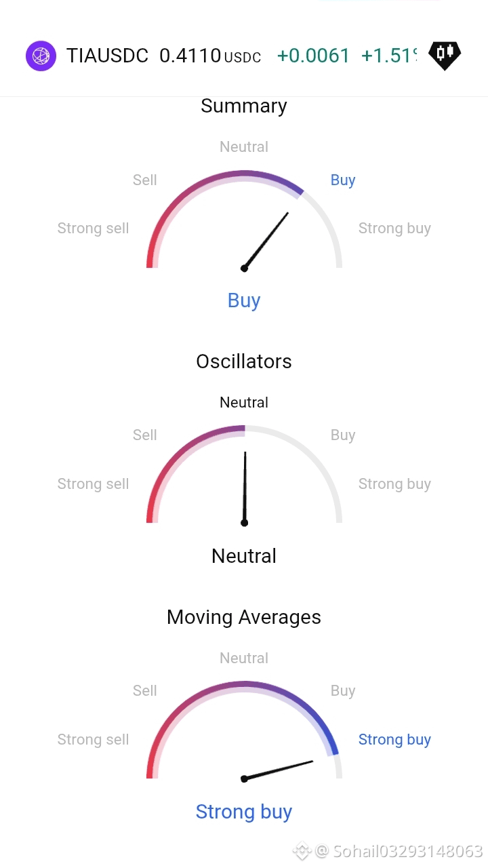
Task: Click the highlighted Buy label on Summary gauge
Action: click(343, 180)
